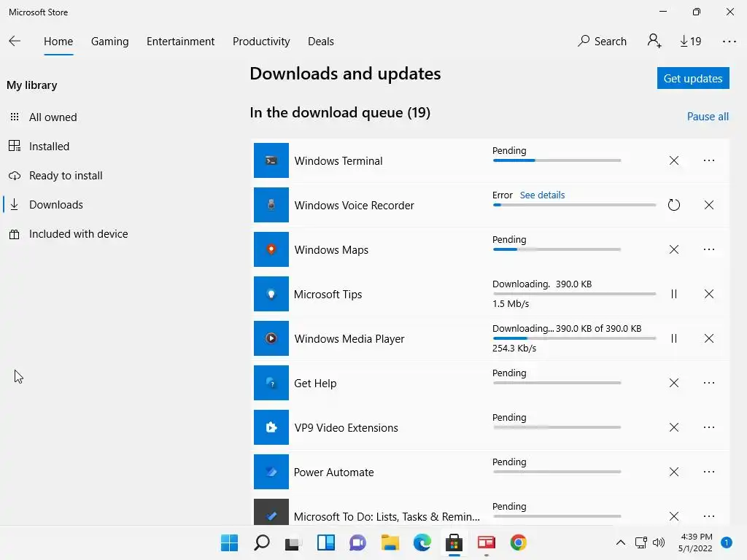The width and height of the screenshot is (747, 560).
Task: Click the Microsoft Tips app name
Action: pyautogui.click(x=328, y=295)
